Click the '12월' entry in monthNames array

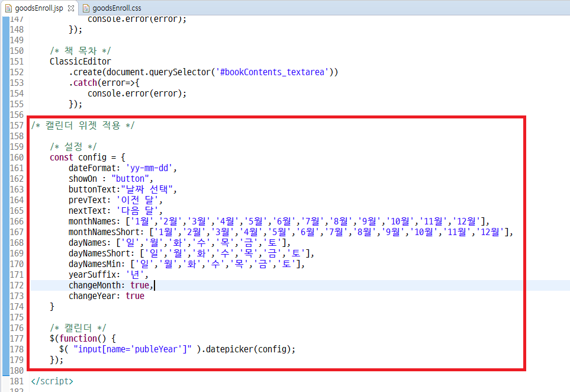(x=467, y=221)
